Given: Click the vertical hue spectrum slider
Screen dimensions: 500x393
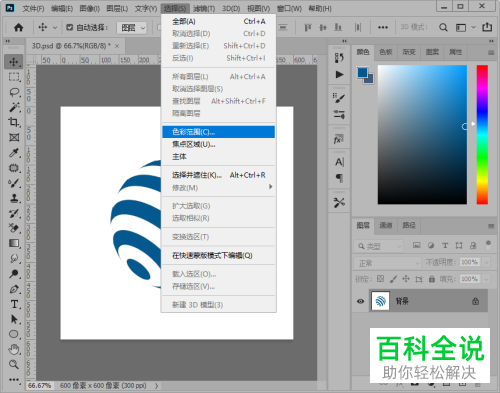Looking at the screenshot, I should click(482, 134).
